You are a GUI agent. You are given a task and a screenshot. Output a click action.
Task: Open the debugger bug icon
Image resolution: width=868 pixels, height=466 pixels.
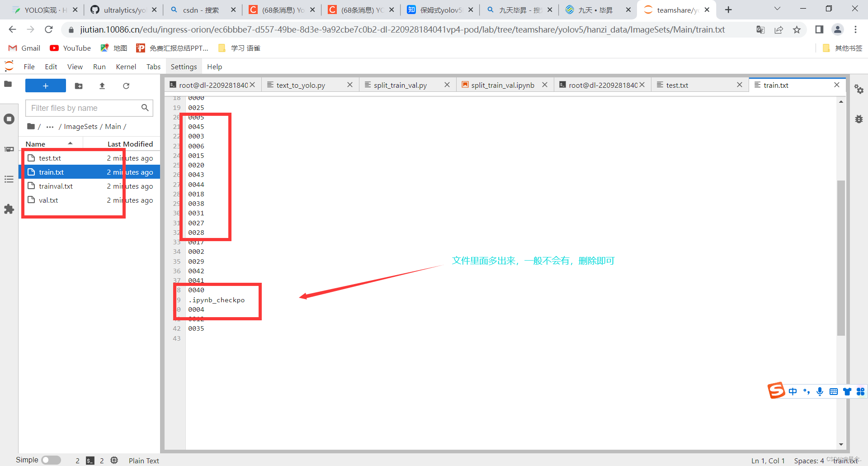click(859, 119)
